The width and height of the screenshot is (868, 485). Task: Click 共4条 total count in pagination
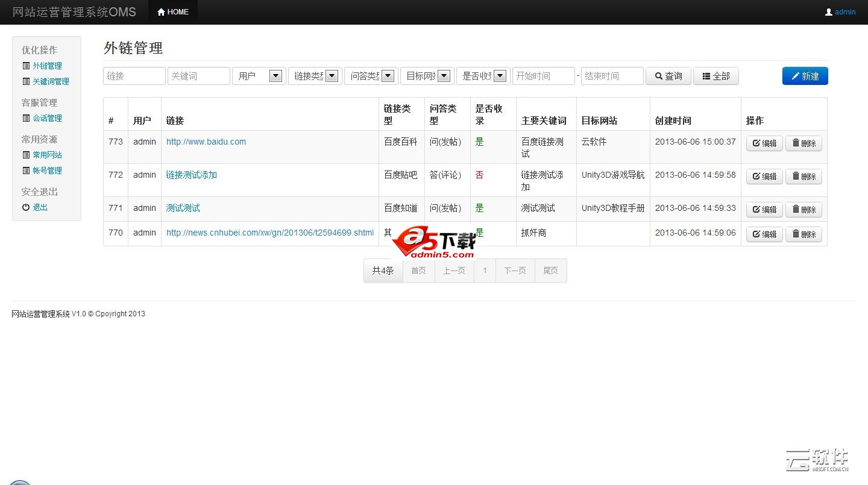383,271
